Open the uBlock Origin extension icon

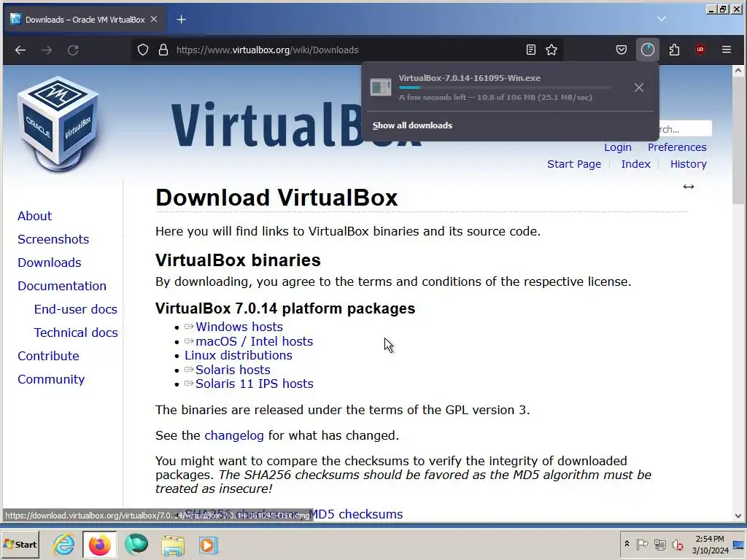[700, 50]
